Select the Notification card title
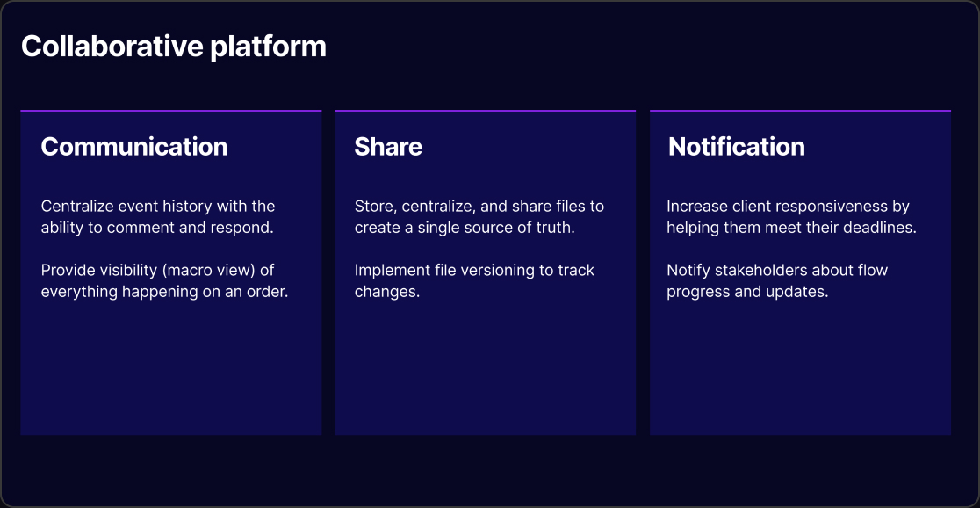Viewport: 980px width, 508px height. tap(736, 147)
